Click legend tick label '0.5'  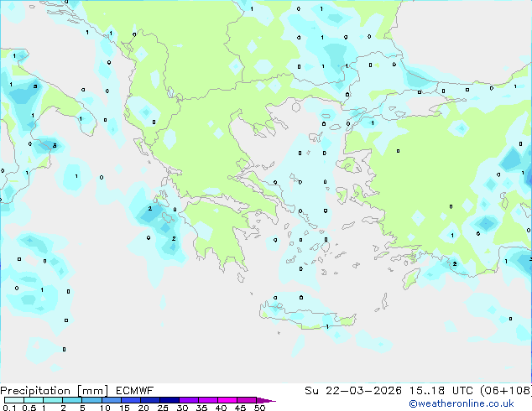[x=29, y=408]
